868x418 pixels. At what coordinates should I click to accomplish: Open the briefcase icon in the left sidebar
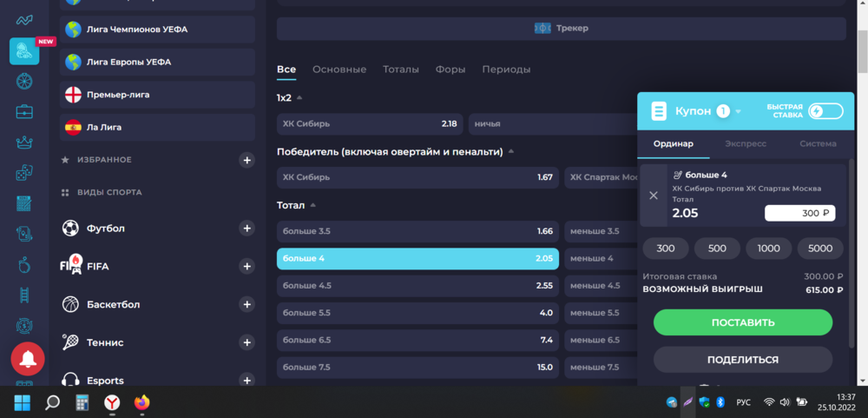pyautogui.click(x=24, y=111)
